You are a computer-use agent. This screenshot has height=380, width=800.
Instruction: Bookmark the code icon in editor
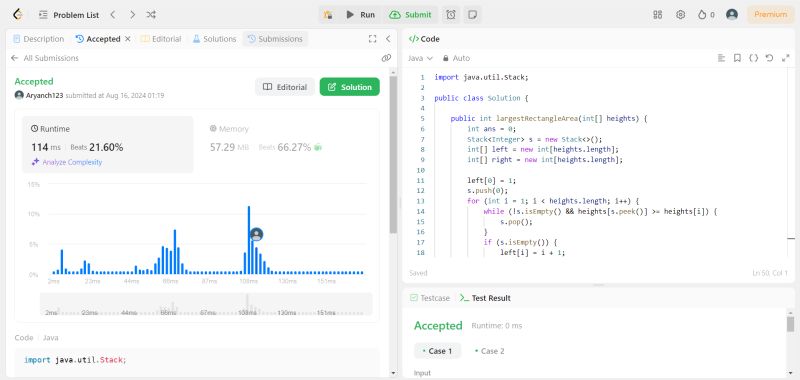[x=737, y=58]
